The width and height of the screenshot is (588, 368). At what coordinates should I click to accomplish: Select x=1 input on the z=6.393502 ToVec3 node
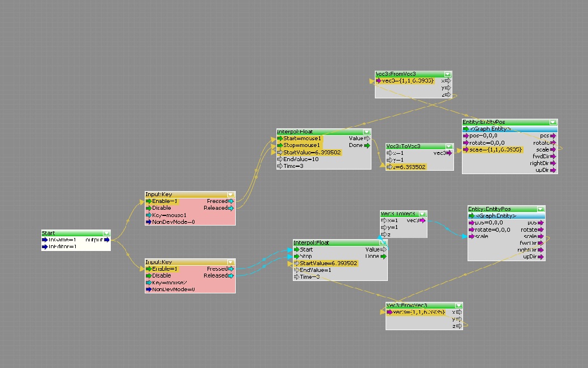tap(398, 153)
